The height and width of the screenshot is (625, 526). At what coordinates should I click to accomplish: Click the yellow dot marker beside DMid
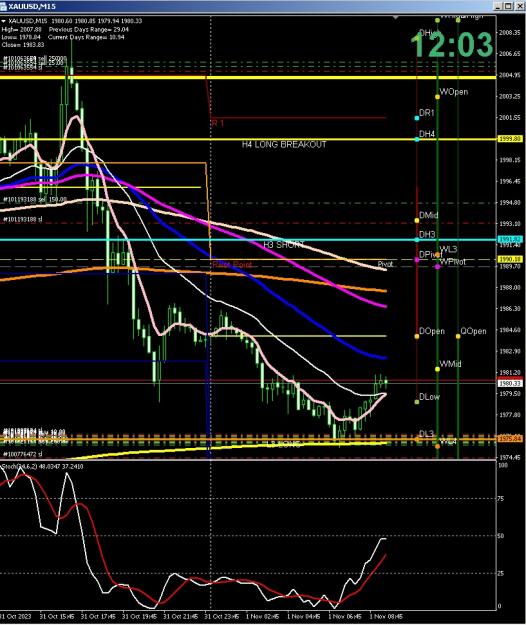[417, 220]
